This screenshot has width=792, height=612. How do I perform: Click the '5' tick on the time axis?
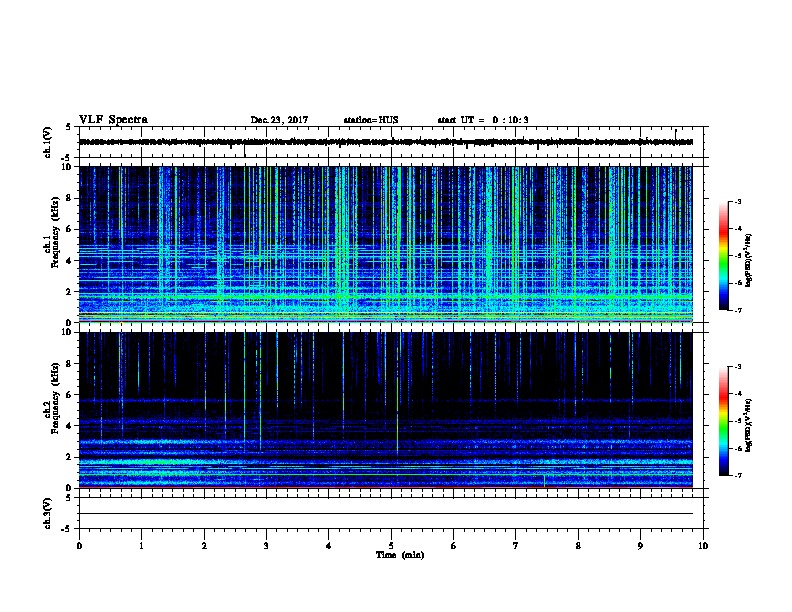pyautogui.click(x=391, y=546)
